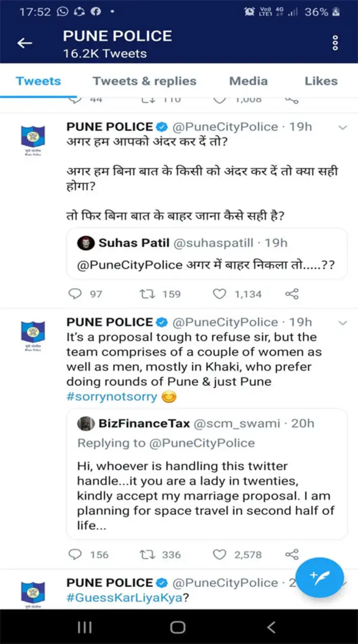Like the tweet with 1,134 likes
The image size is (358, 644).
pyautogui.click(x=220, y=294)
